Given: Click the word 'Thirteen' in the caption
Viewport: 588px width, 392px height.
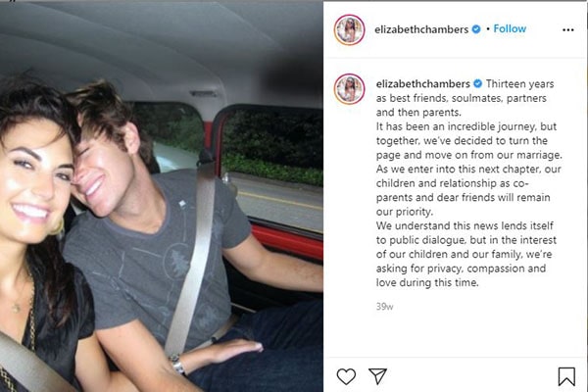Looking at the screenshot, I should pos(504,83).
